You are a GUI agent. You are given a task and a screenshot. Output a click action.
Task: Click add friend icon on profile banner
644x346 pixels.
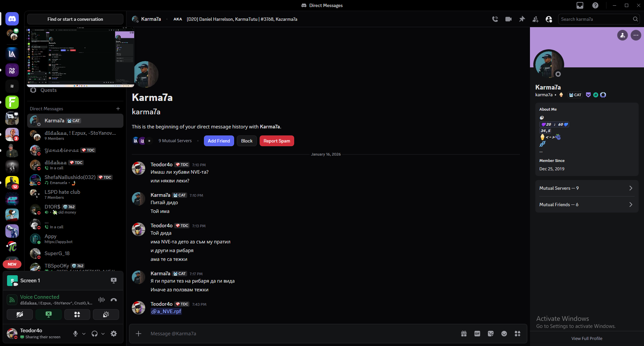tap(623, 35)
